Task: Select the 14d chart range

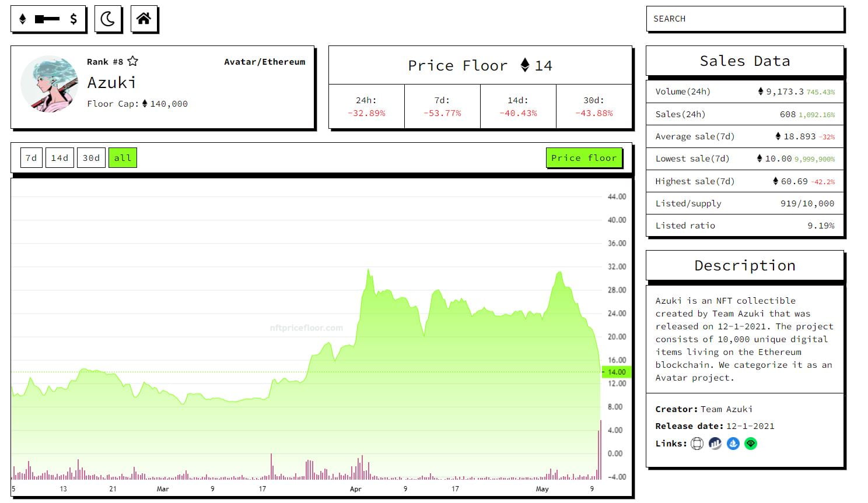Action: pyautogui.click(x=60, y=158)
